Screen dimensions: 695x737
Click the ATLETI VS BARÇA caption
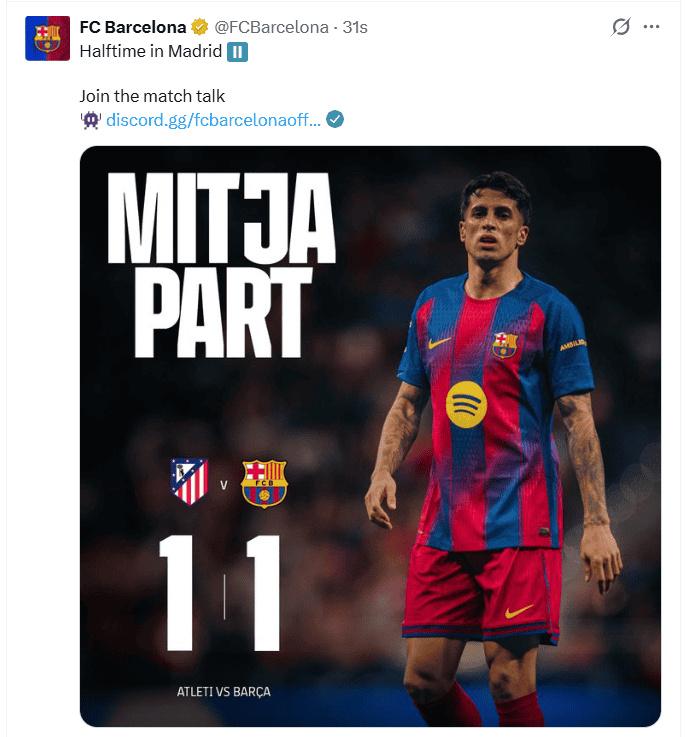click(x=223, y=691)
